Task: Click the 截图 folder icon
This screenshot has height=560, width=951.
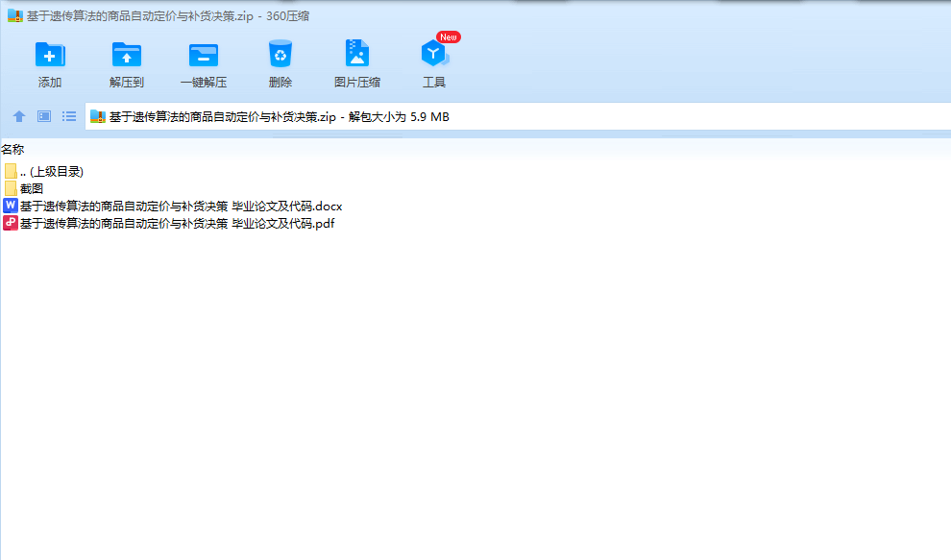Action: point(11,188)
